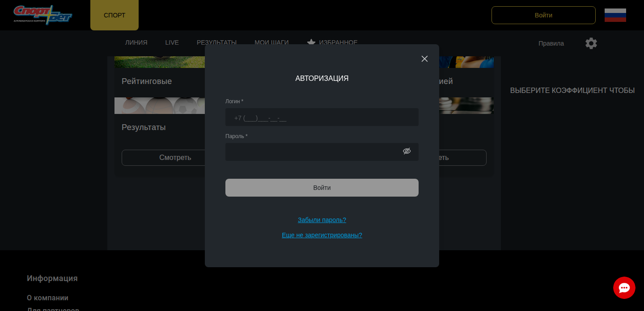Open the Еще не зарегистрированы? link
Image resolution: width=644 pixels, height=311 pixels.
point(322,235)
